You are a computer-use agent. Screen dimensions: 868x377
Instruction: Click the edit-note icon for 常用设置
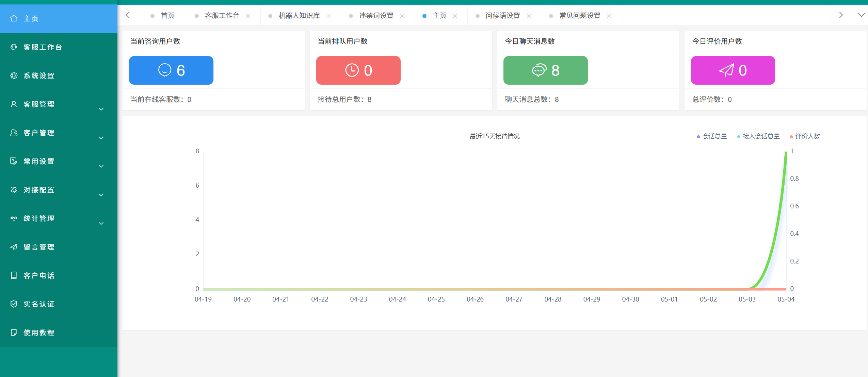14,161
